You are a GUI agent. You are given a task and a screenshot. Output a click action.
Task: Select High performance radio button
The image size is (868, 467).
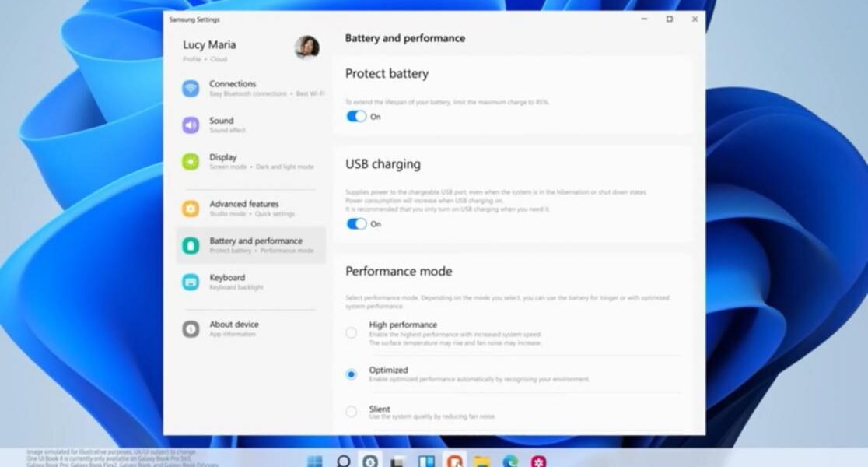click(x=351, y=333)
